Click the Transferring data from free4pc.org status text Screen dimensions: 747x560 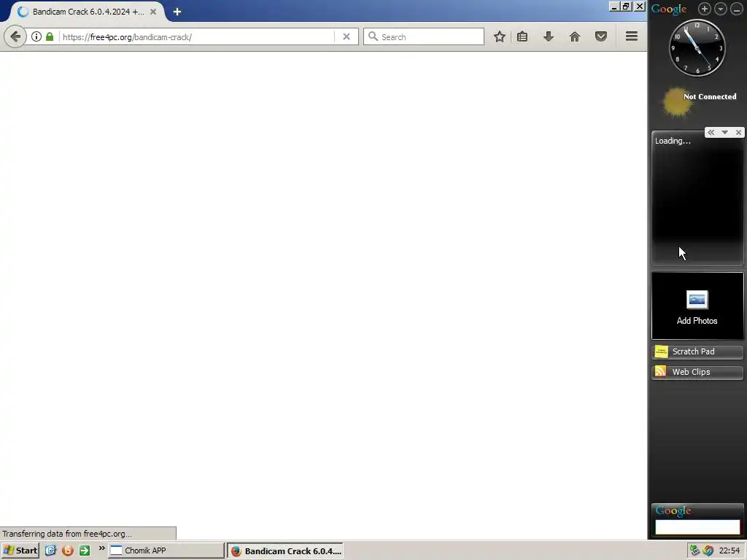(67, 534)
